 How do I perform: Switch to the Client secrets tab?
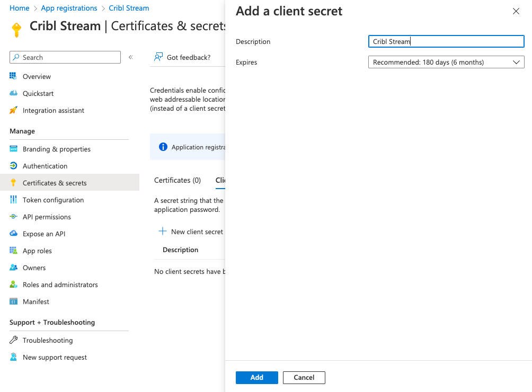point(221,180)
